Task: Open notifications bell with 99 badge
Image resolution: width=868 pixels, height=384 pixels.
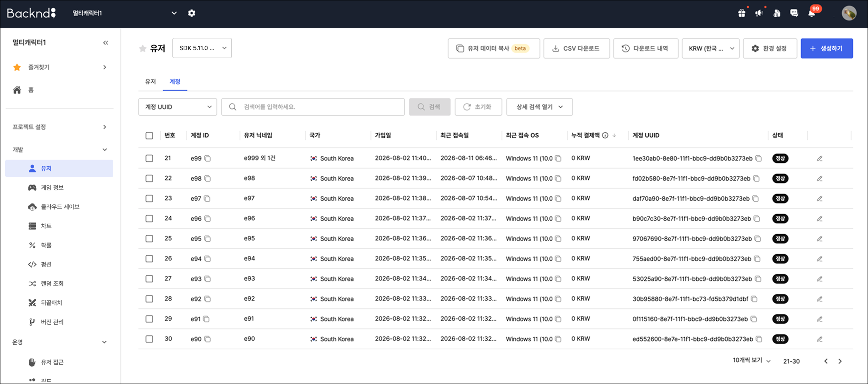Action: (812, 13)
